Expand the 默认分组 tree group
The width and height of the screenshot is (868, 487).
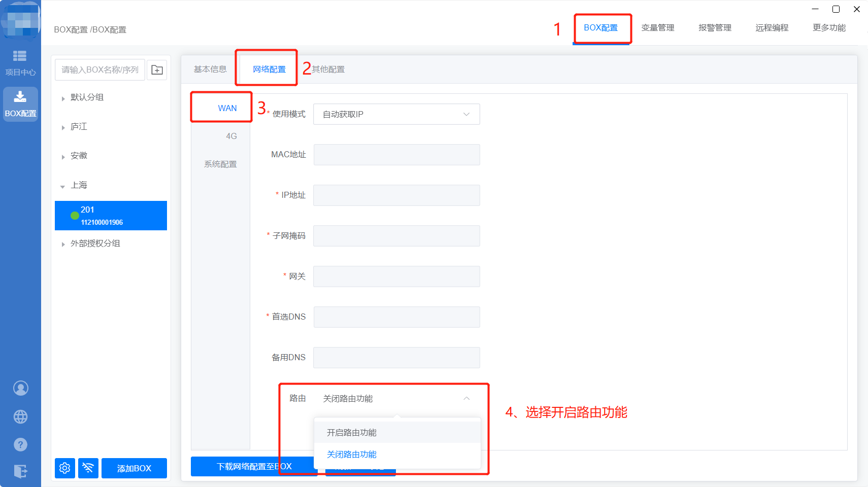click(x=63, y=98)
